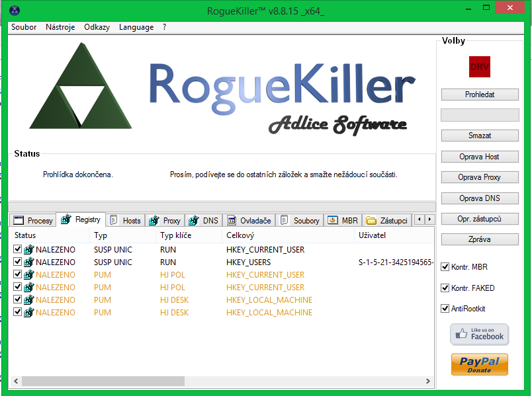Screen dimensions: 532x396
Task: Switch to the Hosts tab
Action: coord(125,221)
